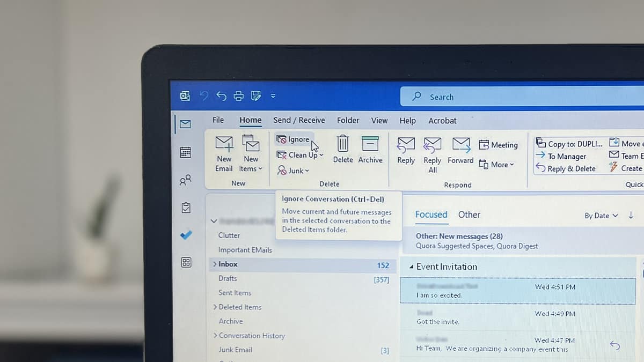
Task: Switch to the Calendar view icon
Action: tap(185, 152)
